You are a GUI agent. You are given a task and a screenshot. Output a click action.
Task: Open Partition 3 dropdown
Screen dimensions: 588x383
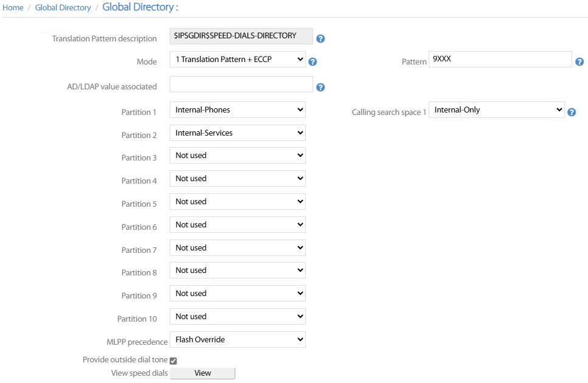point(237,156)
